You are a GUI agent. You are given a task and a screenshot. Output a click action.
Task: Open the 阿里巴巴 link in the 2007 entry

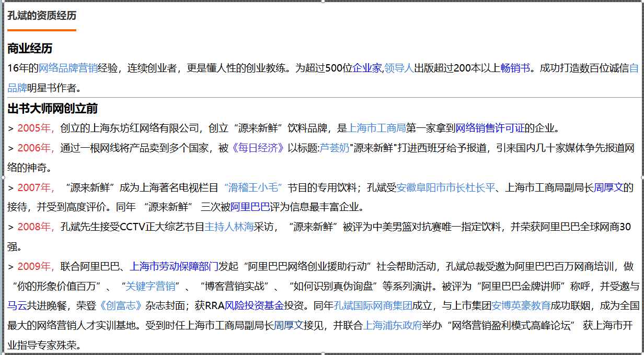(250, 207)
